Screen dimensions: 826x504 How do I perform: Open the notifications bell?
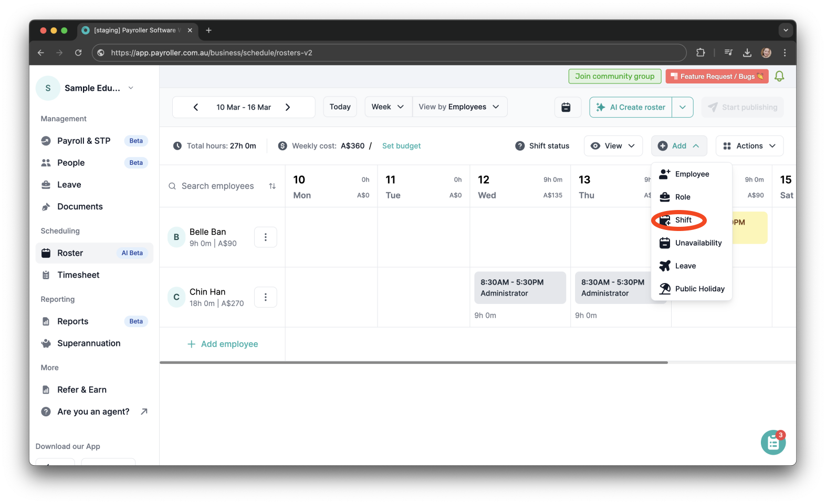click(779, 76)
